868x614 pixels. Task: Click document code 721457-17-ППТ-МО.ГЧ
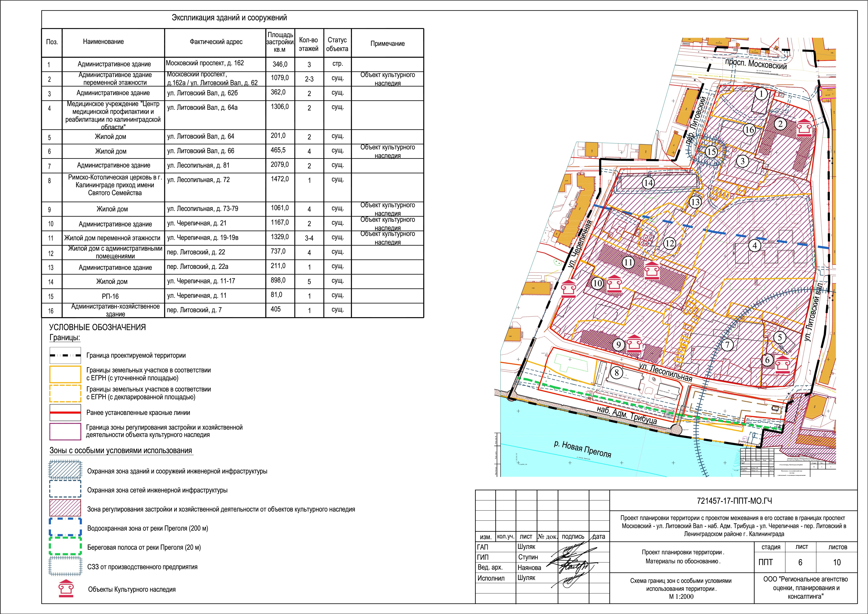[734, 501]
